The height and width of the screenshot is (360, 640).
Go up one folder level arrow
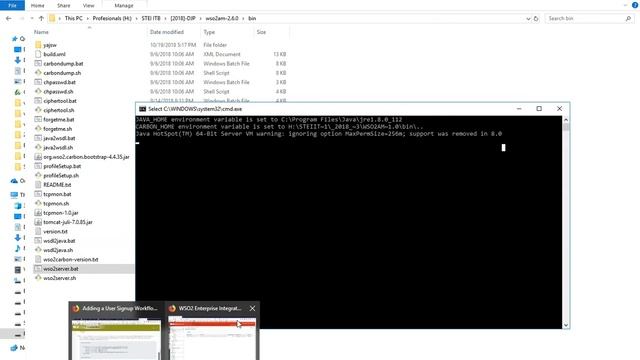pos(41,18)
